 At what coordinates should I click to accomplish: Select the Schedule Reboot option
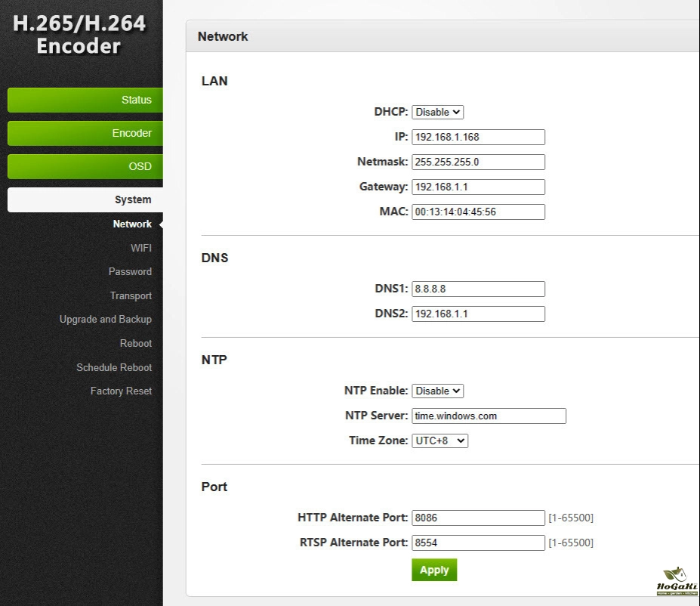(x=114, y=367)
